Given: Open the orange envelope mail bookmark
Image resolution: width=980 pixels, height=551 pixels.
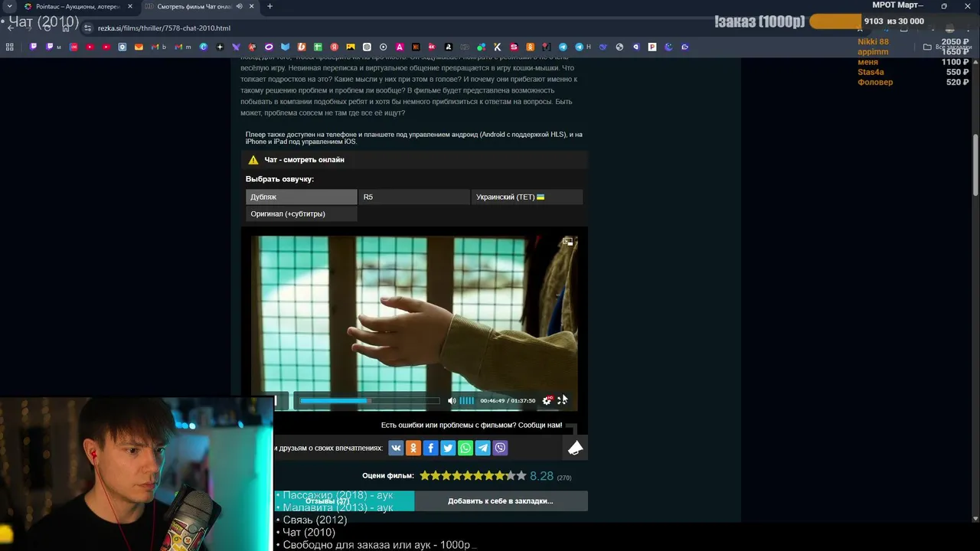Looking at the screenshot, I should (x=139, y=47).
